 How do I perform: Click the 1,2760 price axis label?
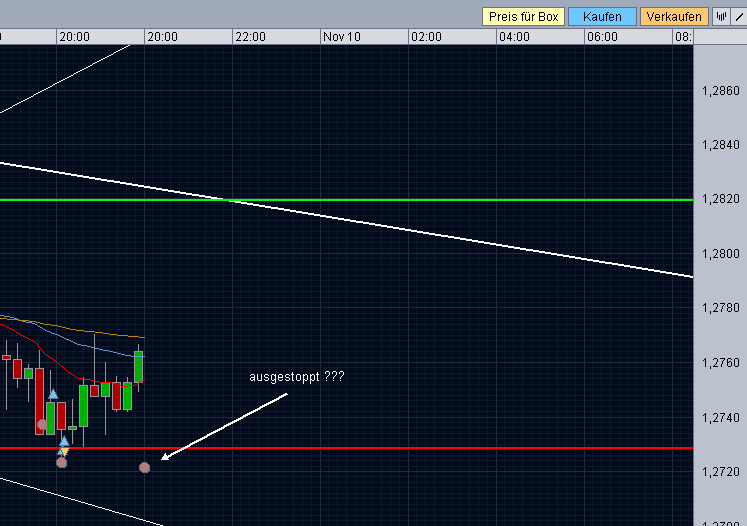721,363
